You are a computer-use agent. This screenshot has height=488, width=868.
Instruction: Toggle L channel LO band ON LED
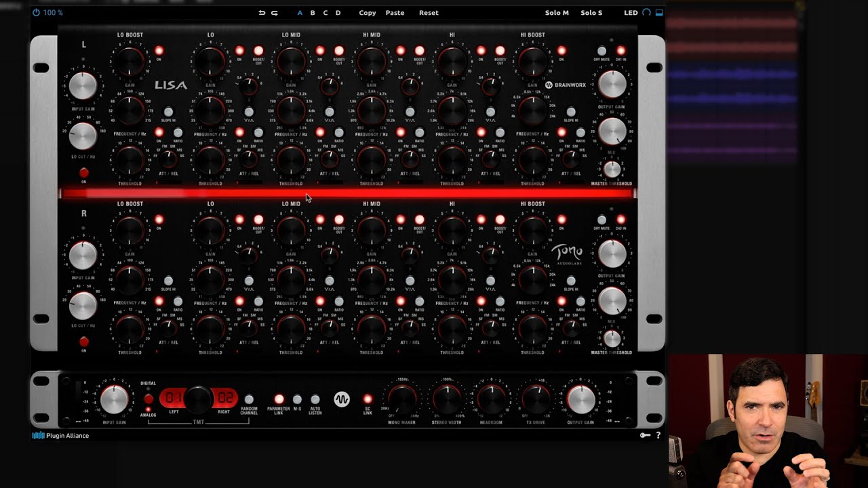(x=239, y=51)
